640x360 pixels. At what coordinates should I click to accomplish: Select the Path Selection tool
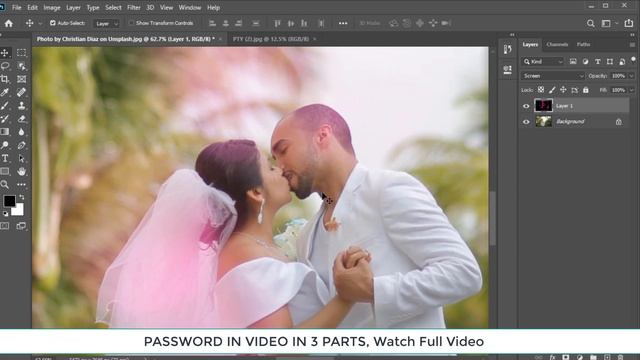(x=22, y=158)
